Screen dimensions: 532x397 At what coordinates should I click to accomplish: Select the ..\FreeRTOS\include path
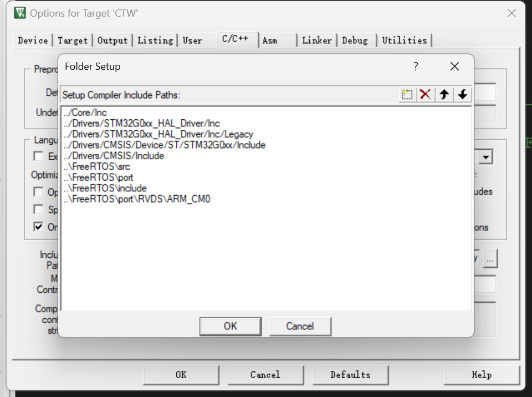105,189
